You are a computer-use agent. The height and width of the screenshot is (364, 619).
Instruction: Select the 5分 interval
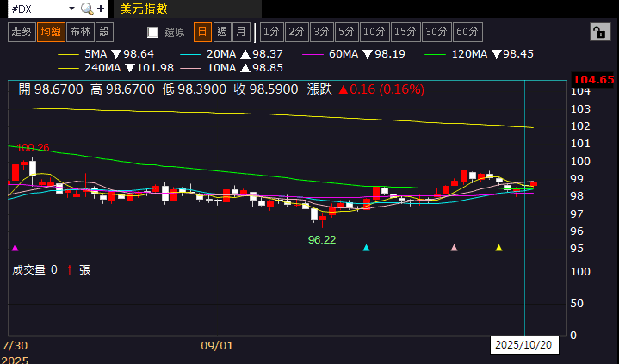click(346, 32)
